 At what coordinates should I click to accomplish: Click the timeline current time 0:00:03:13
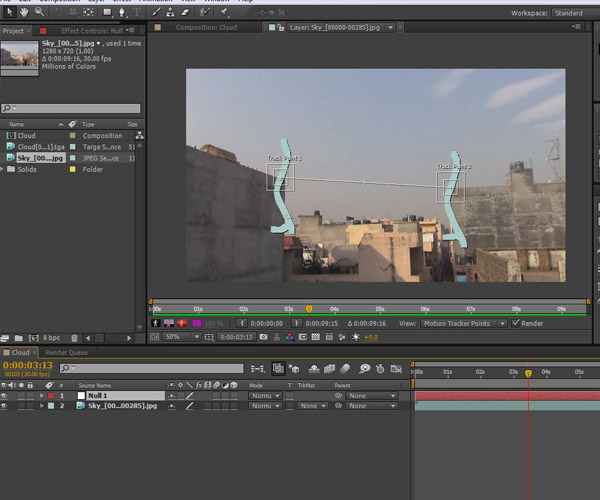pos(27,367)
